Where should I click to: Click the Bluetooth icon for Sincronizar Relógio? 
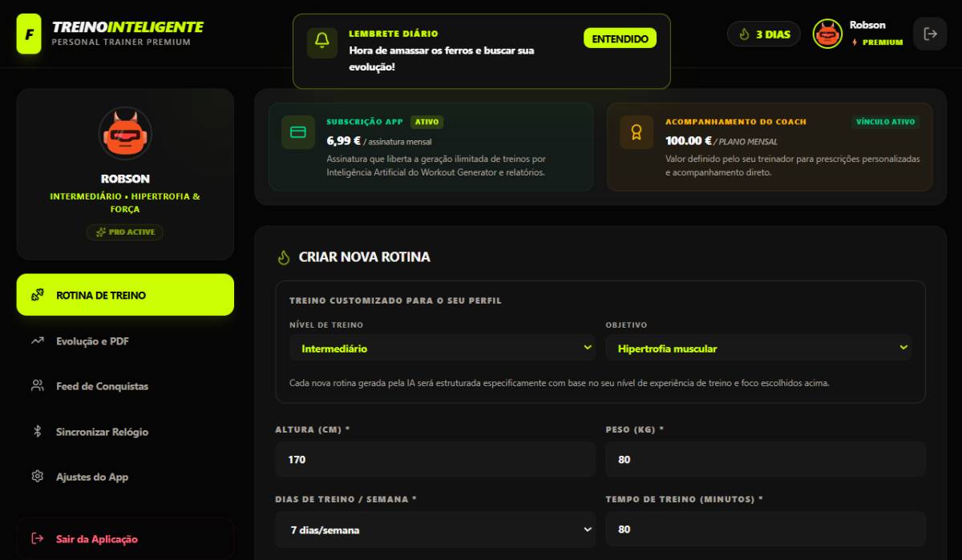pyautogui.click(x=37, y=432)
